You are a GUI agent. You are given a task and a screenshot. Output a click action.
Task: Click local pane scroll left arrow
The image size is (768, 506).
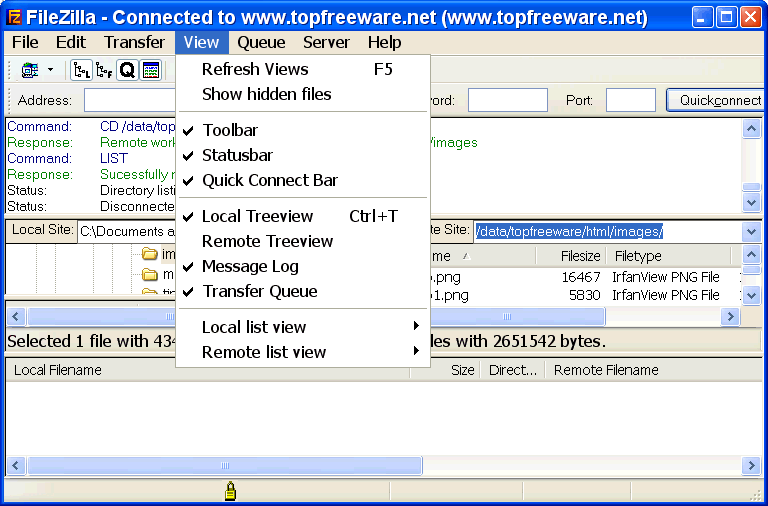point(16,316)
